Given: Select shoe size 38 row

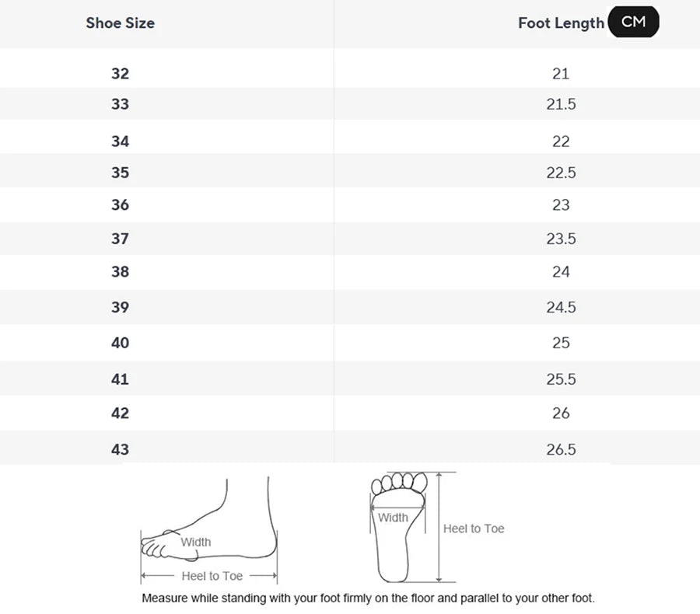Looking at the screenshot, I should click(350, 272).
